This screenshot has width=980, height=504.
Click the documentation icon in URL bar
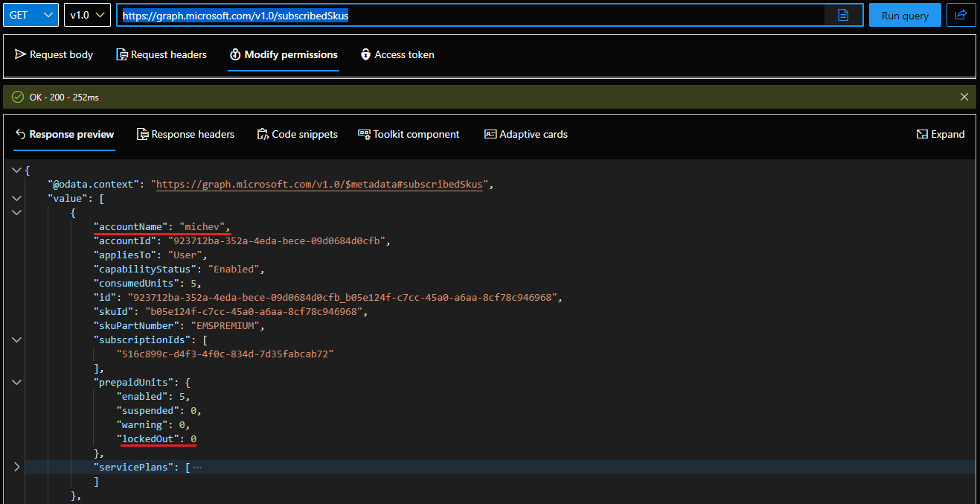[x=843, y=15]
